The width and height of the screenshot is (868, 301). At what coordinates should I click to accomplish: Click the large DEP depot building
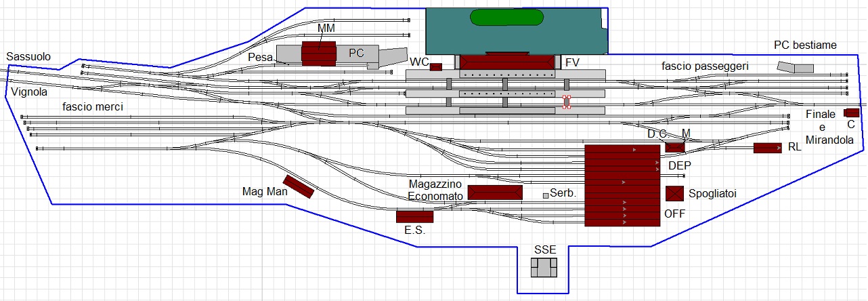click(622, 185)
